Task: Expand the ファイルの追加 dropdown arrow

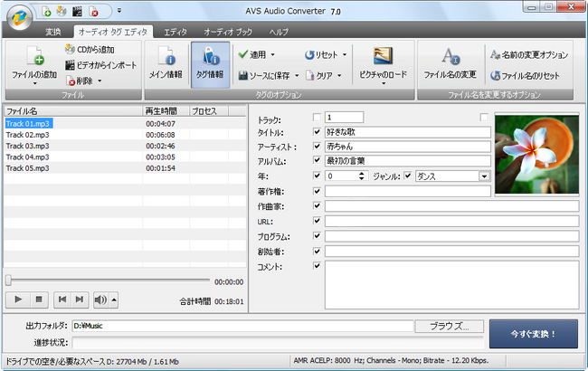Action: coord(34,83)
